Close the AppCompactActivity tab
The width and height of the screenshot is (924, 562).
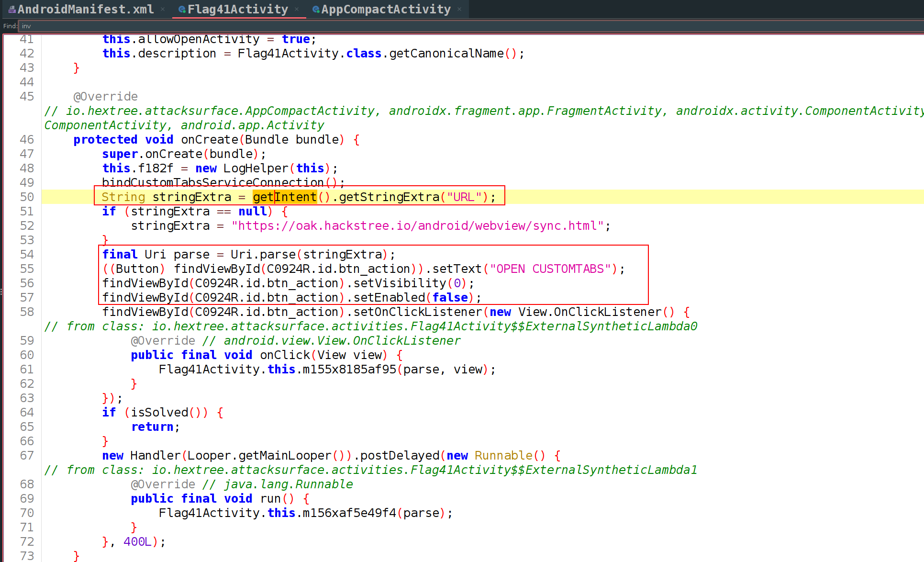tap(459, 9)
